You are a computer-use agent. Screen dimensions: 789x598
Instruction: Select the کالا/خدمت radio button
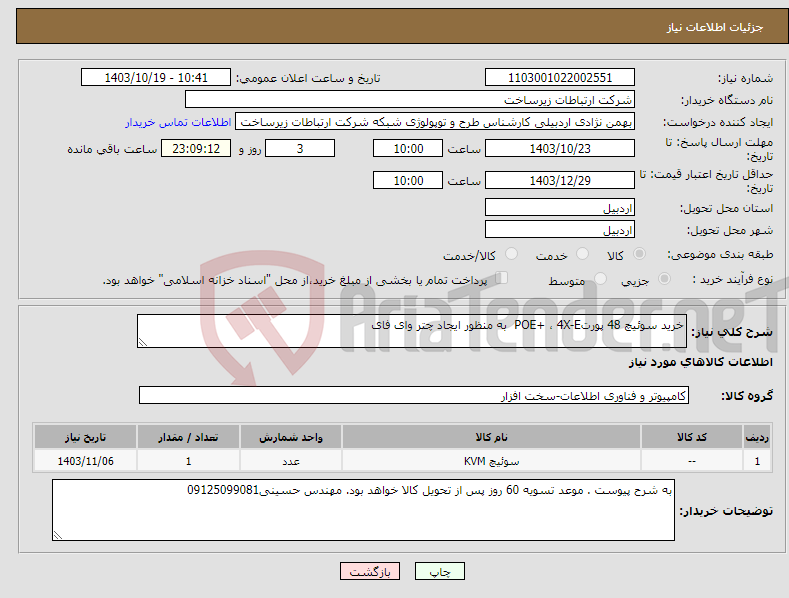point(511,254)
